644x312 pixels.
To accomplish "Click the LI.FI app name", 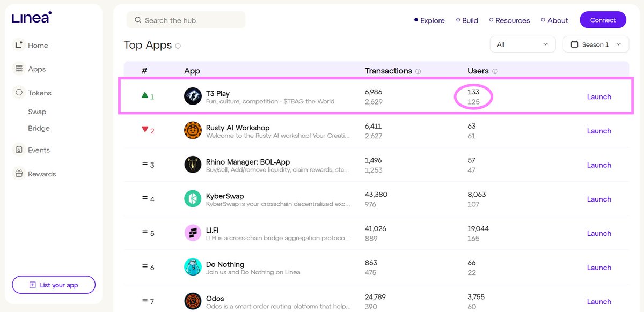I will pyautogui.click(x=213, y=230).
